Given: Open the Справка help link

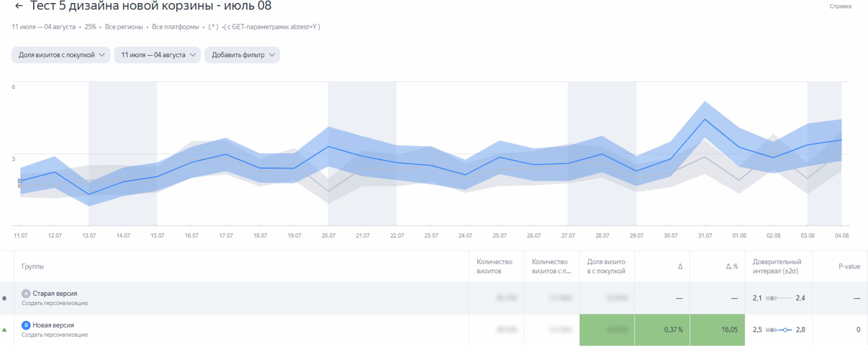Looking at the screenshot, I should (x=840, y=6).
